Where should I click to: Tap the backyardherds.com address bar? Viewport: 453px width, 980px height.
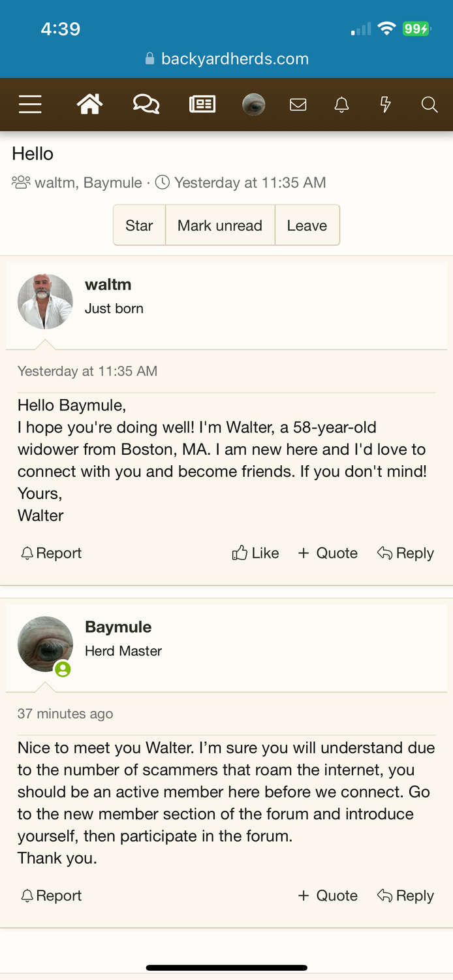(226, 59)
